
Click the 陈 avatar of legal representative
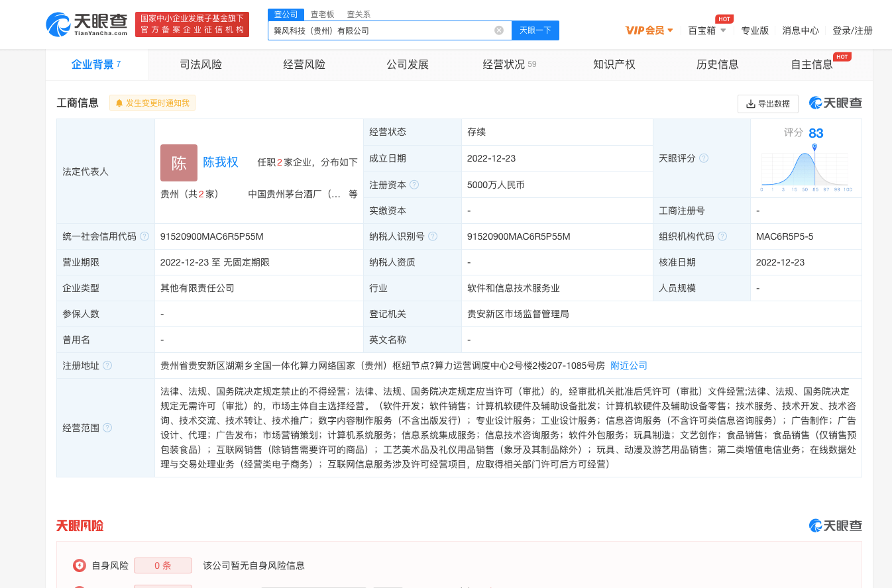pyautogui.click(x=179, y=163)
